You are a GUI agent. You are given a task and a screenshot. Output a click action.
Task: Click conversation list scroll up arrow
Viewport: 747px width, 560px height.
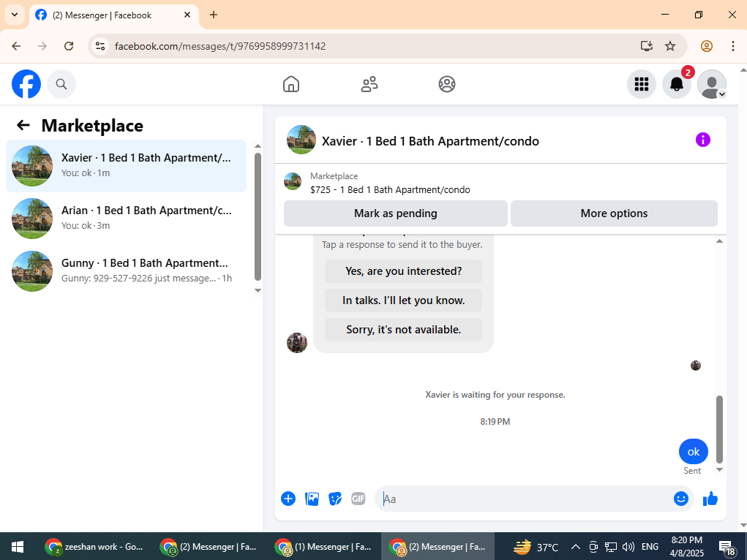(258, 146)
